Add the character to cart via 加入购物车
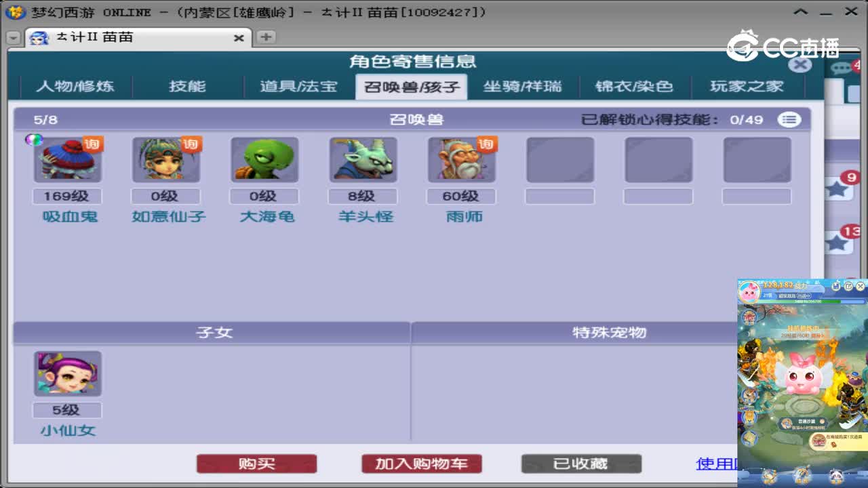The height and width of the screenshot is (488, 868). pos(421,464)
